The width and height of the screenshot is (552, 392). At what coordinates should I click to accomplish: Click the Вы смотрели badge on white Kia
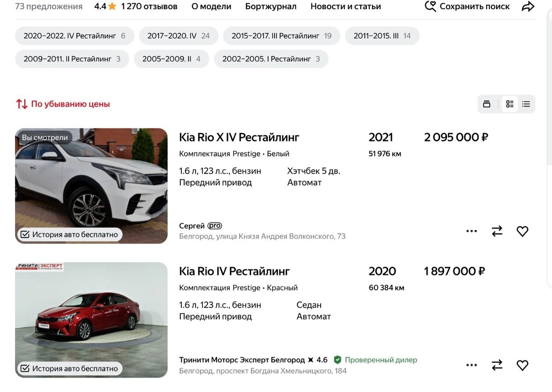point(45,137)
